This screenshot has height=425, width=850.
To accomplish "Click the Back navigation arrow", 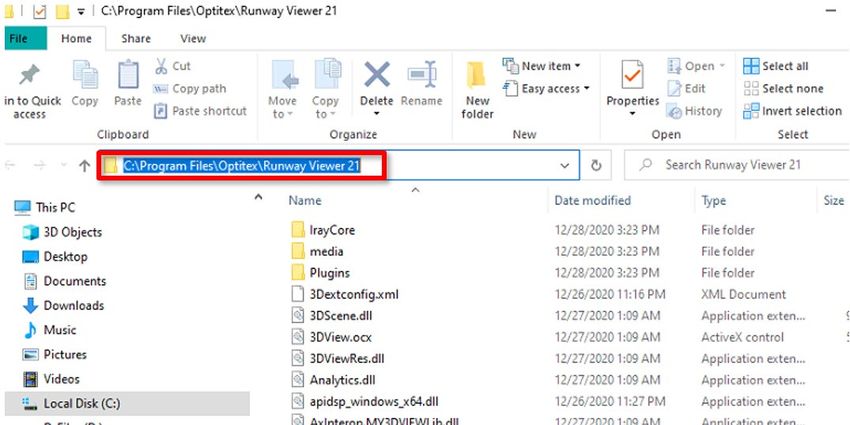I will pyautogui.click(x=10, y=166).
